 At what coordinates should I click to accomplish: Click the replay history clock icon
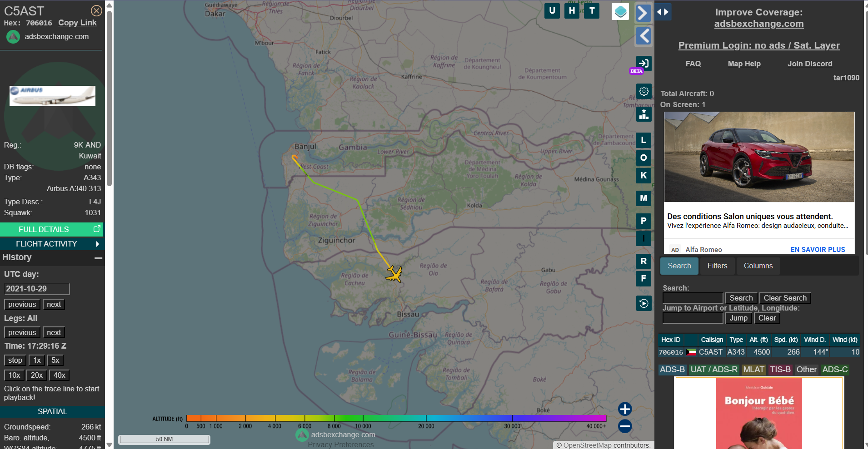[x=644, y=303]
